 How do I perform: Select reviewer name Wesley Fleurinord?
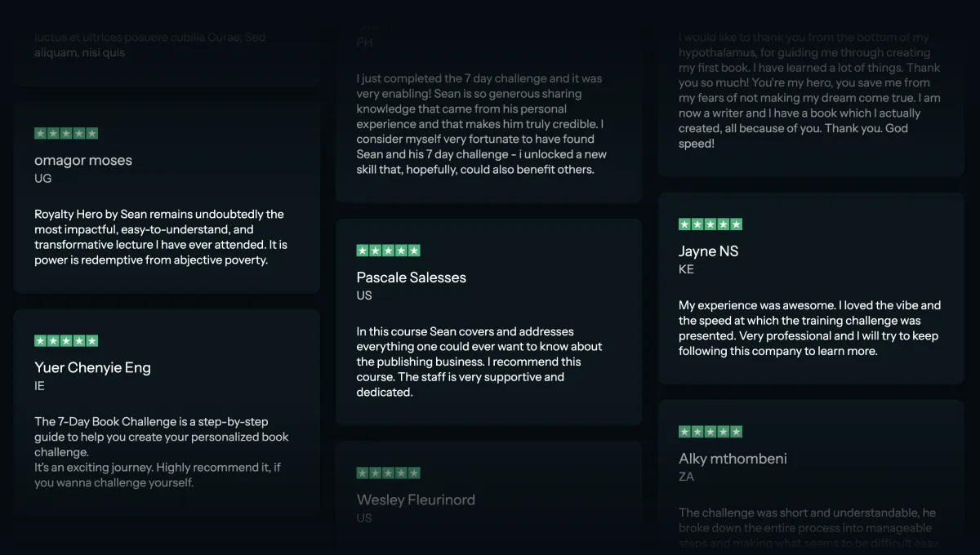pyautogui.click(x=416, y=499)
